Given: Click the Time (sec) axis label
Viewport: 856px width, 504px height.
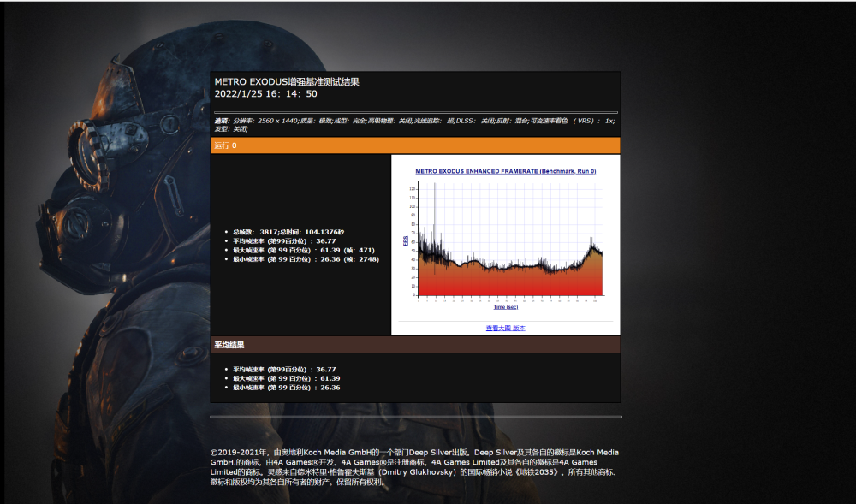Looking at the screenshot, I should click(506, 307).
